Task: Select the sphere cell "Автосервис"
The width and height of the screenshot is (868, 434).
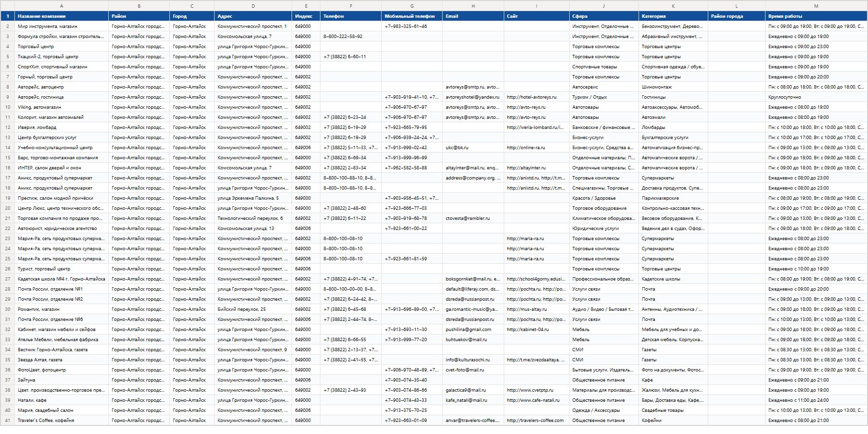Action: 604,87
